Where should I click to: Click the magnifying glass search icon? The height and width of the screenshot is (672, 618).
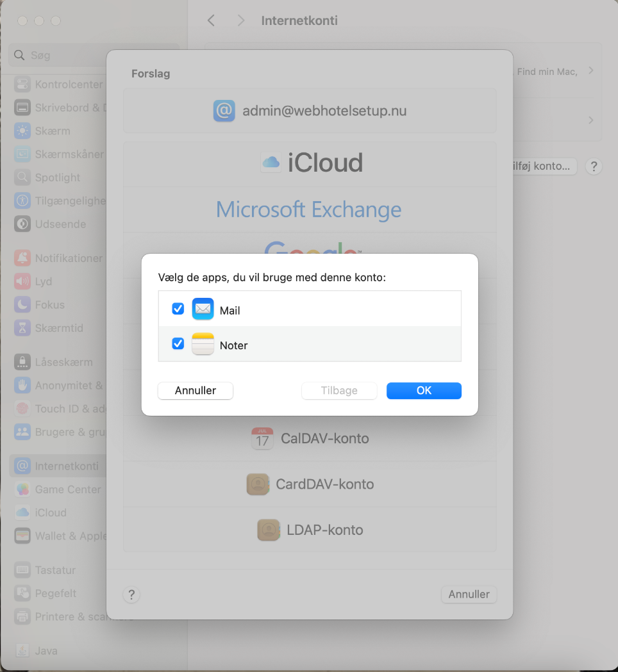(19, 55)
